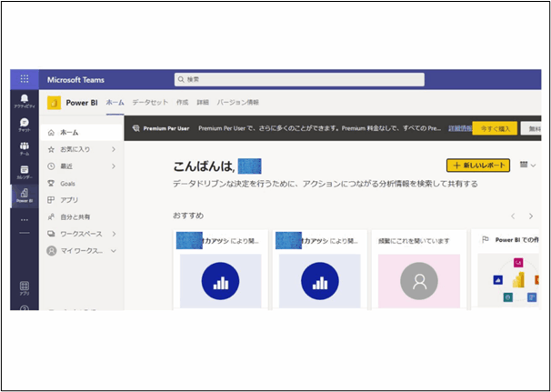Click the Power BI yellow logo
The image size is (551, 392).
54,103
